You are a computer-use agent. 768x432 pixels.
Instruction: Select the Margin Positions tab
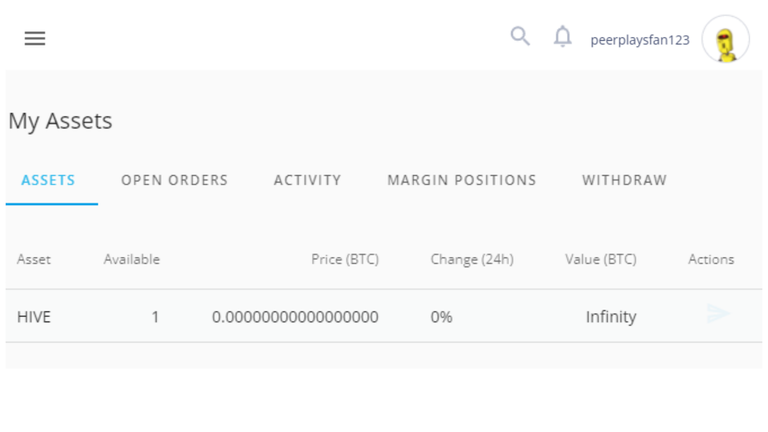[x=462, y=180]
